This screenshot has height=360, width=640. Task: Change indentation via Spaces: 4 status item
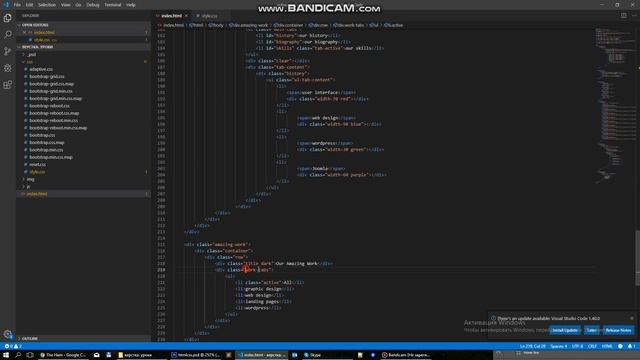pyautogui.click(x=558, y=346)
